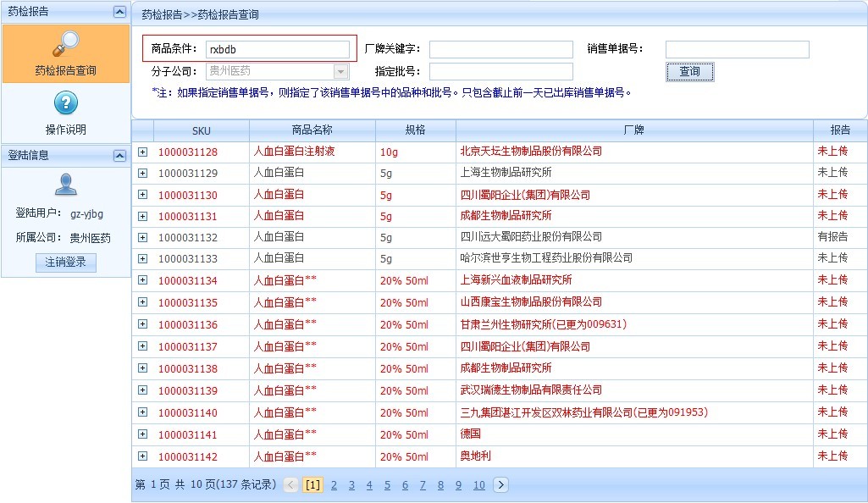Expand row SKU 1000031130
This screenshot has height=503, width=868.
[x=143, y=194]
